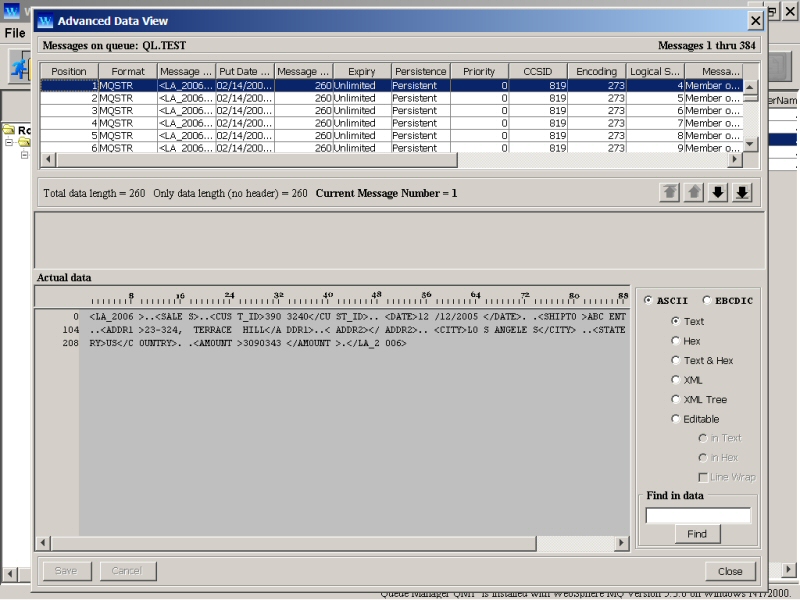
Task: Select message row at position 4
Action: [x=391, y=123]
